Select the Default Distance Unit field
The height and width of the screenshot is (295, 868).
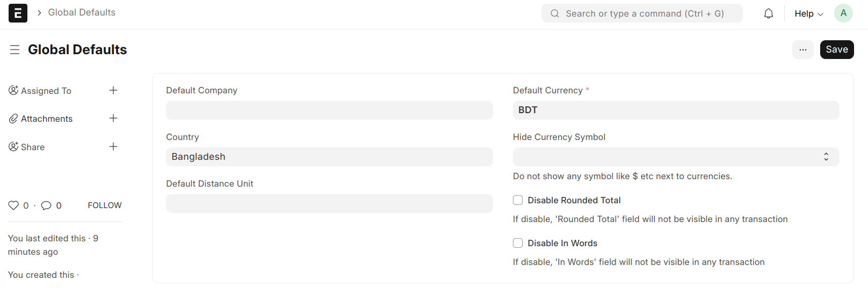(329, 203)
